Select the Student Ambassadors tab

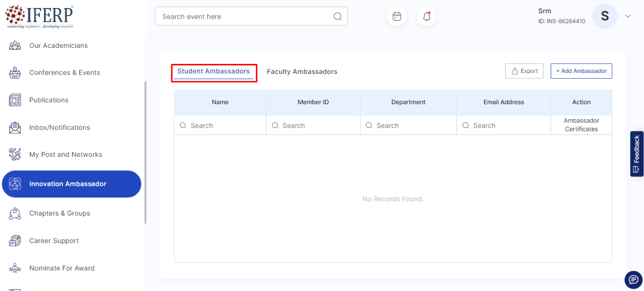click(x=213, y=72)
